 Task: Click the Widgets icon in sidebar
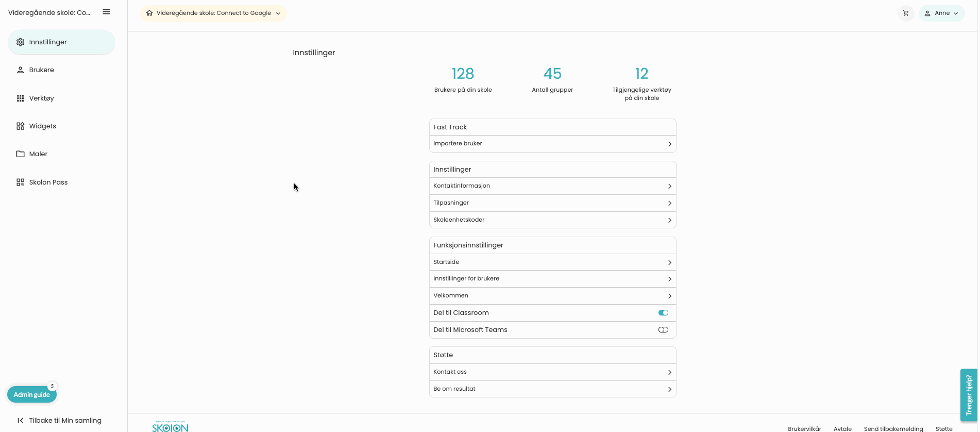(x=20, y=126)
